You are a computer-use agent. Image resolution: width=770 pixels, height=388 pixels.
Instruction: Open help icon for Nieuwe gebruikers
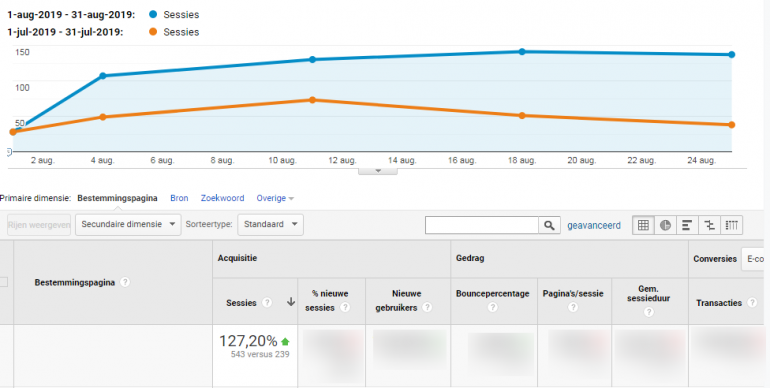pyautogui.click(x=427, y=307)
